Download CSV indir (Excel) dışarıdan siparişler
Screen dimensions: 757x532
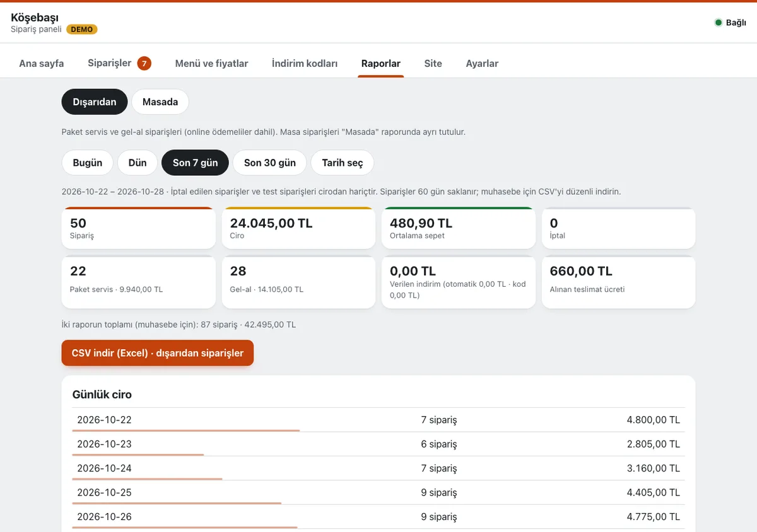click(x=158, y=353)
